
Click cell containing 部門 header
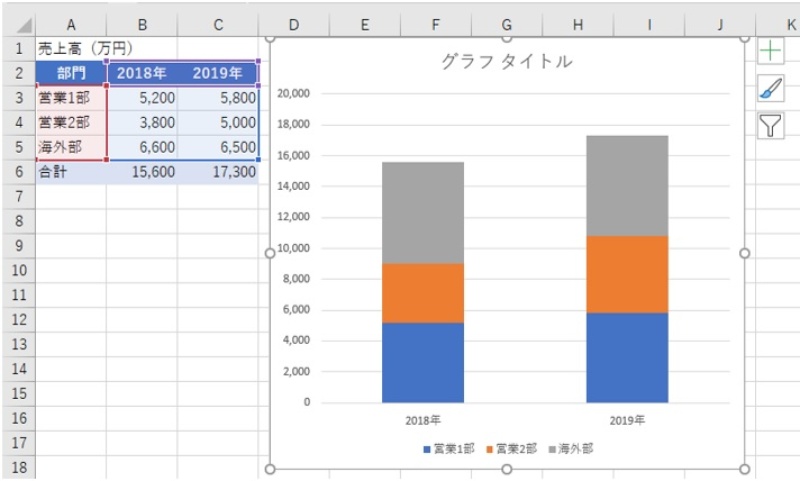[x=71, y=73]
